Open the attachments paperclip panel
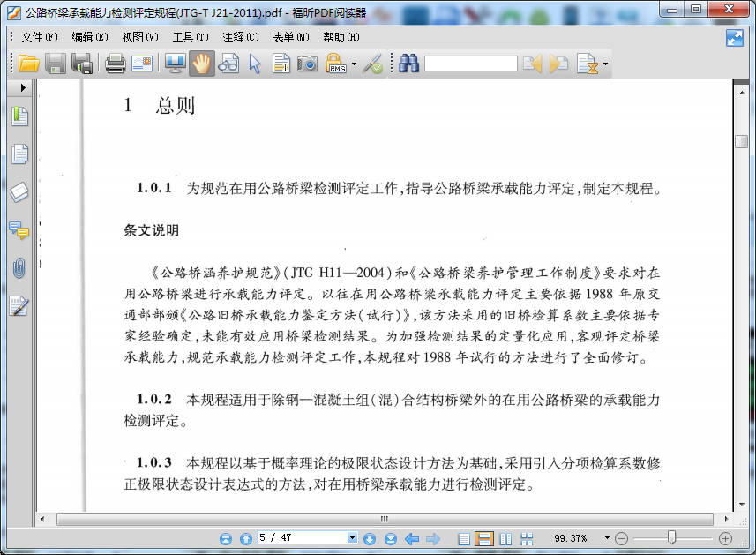The image size is (756, 555). point(19,268)
